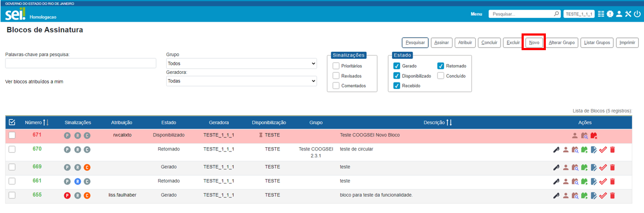Open the wrench system settings icon in header
Image resolution: width=644 pixels, height=213 pixels.
click(628, 14)
